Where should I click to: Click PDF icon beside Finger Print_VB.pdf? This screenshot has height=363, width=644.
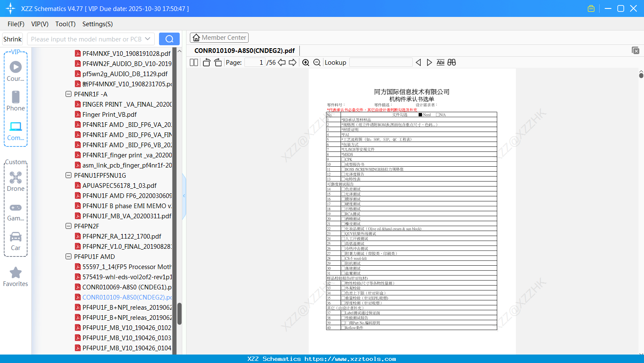pyautogui.click(x=78, y=114)
